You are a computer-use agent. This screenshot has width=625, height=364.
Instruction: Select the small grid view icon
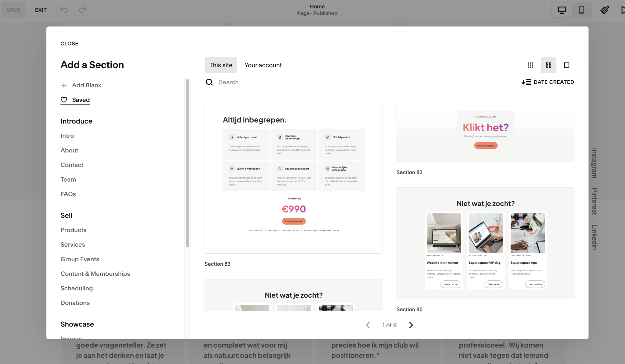pos(530,65)
